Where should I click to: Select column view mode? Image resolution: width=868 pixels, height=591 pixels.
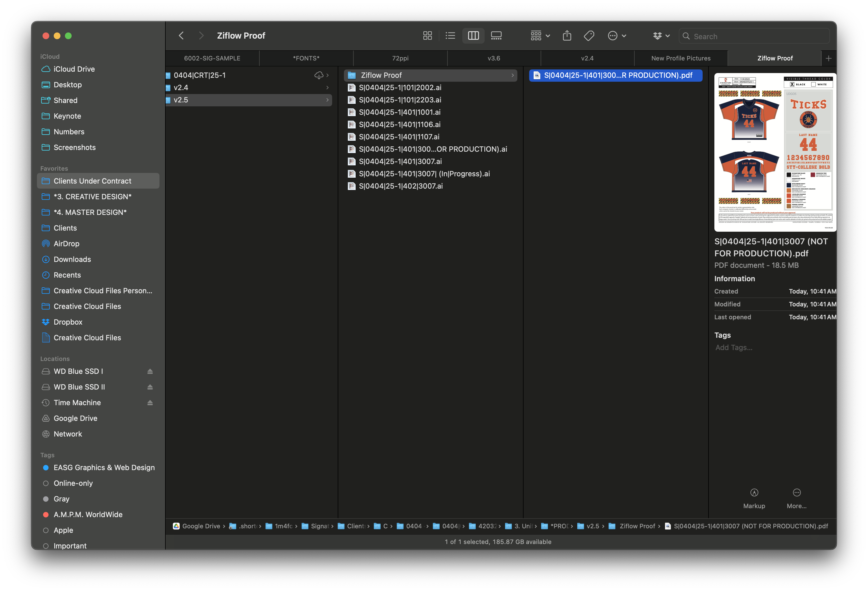tap(473, 36)
